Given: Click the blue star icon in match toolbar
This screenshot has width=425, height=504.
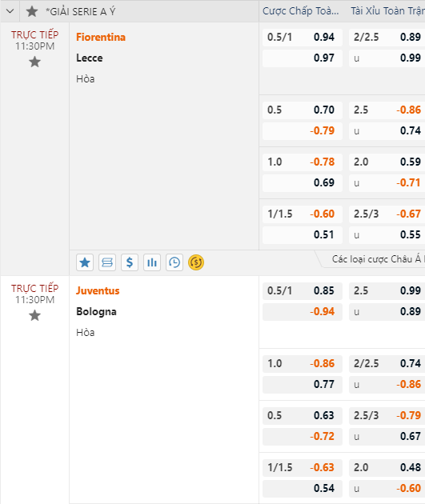Looking at the screenshot, I should (x=85, y=262).
